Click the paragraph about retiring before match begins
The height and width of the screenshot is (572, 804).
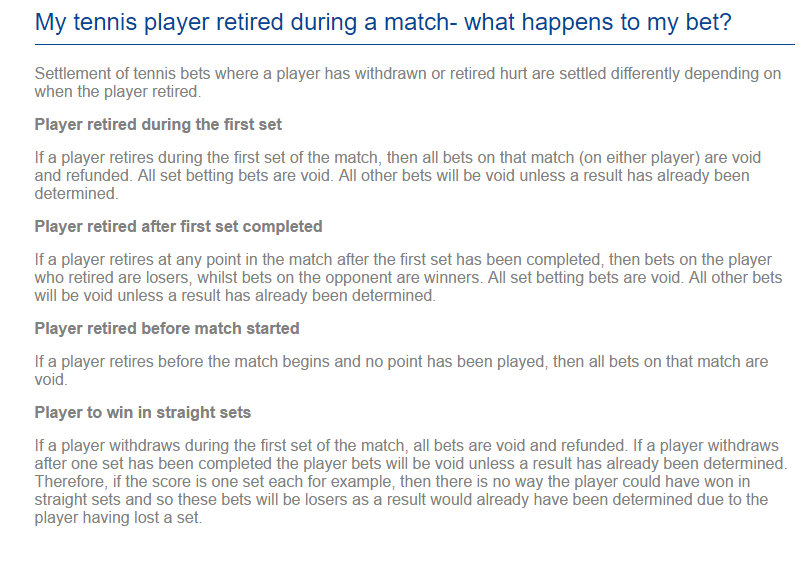pos(401,371)
